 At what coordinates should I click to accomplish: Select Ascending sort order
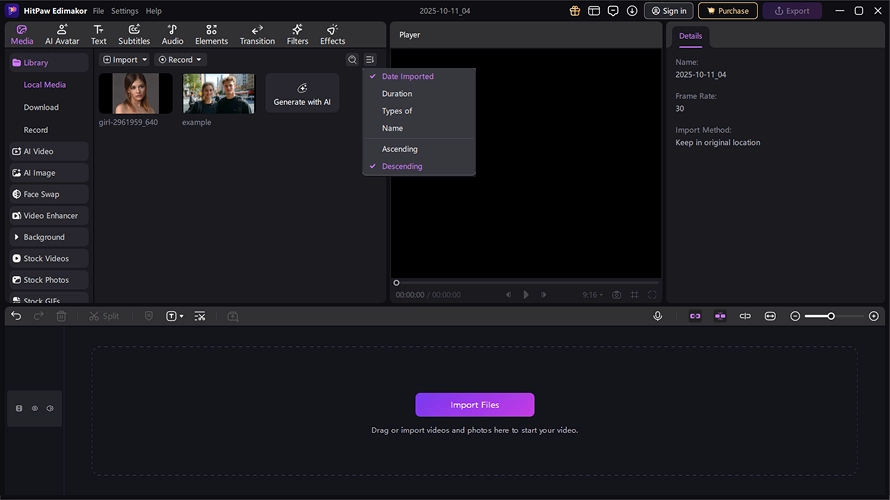click(x=399, y=149)
